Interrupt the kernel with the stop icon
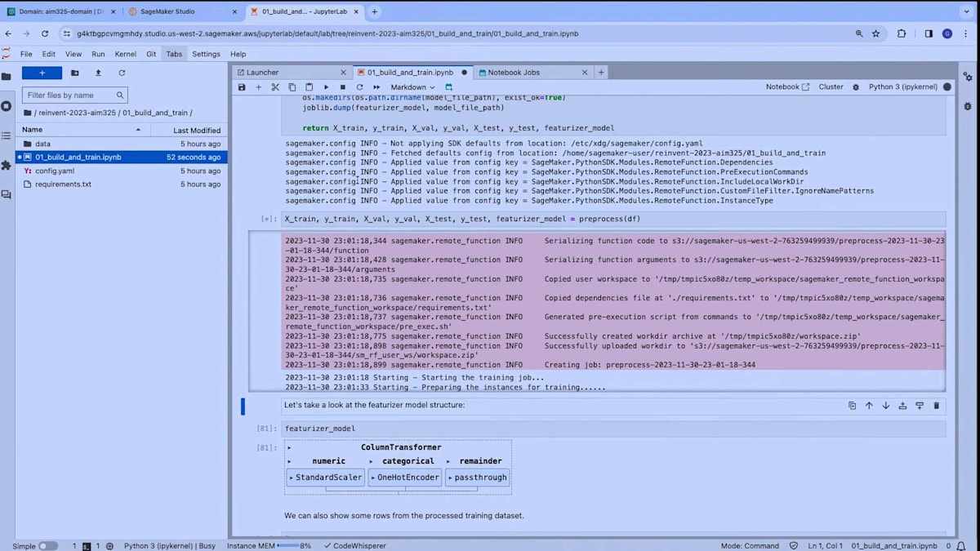980x551 pixels. tap(342, 87)
